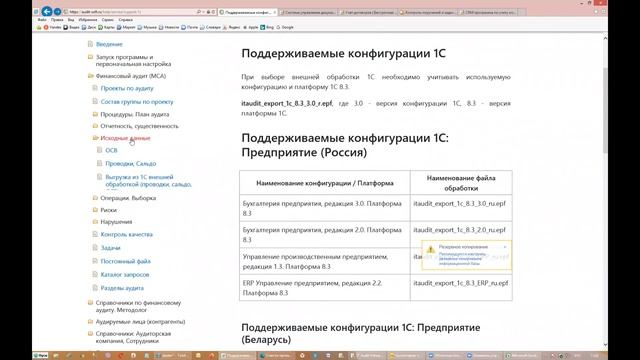Switch to the CRM программа browser tab
This screenshot has width=640, height=360.
pos(488,12)
